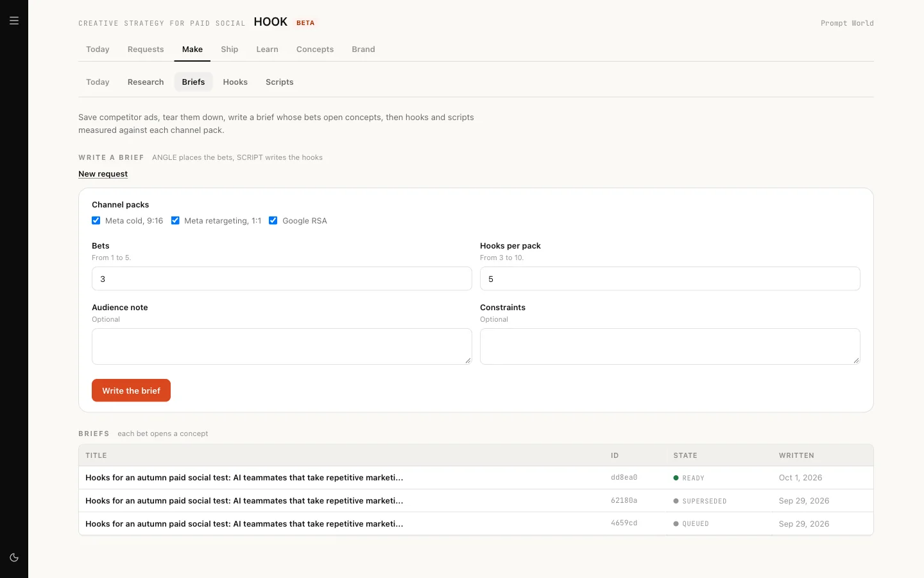
Task: Open the hamburger menu in the sidebar
Action: (14, 21)
